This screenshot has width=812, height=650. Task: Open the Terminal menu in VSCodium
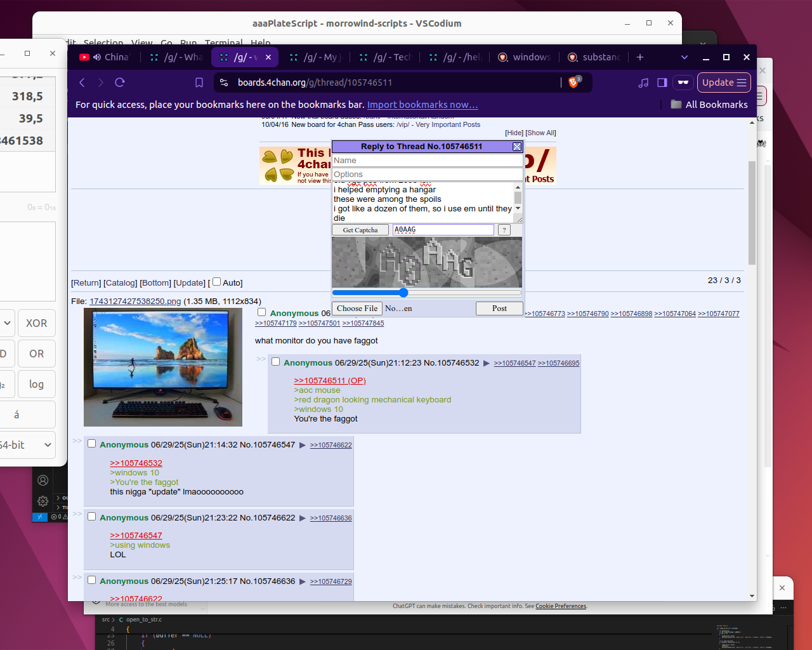pos(224,43)
